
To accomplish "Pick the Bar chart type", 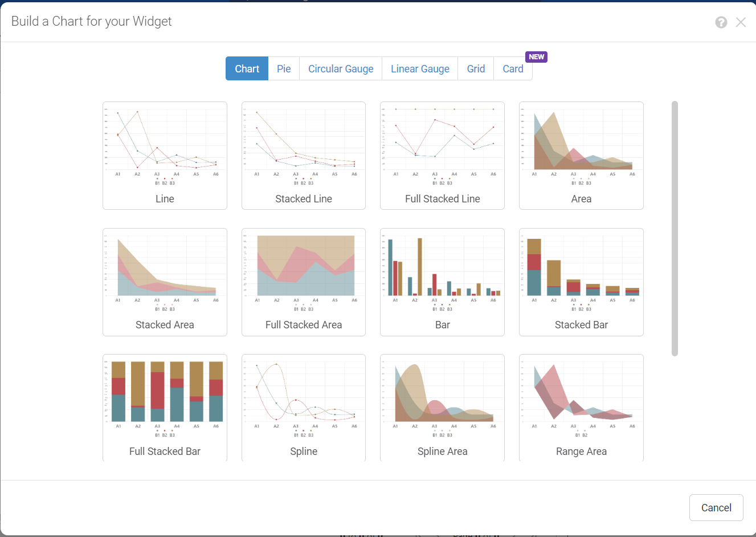I will [442, 282].
